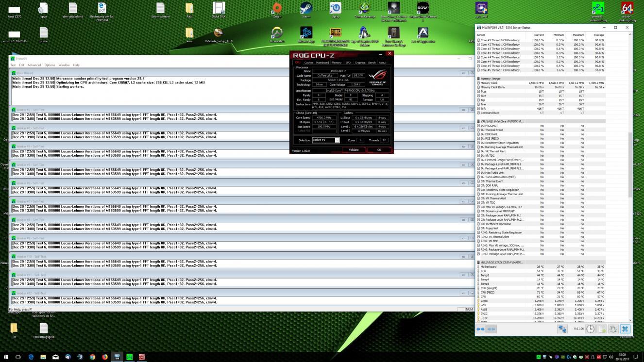
Task: Switch to Bench tab in CPU-Z
Action: pos(372,63)
